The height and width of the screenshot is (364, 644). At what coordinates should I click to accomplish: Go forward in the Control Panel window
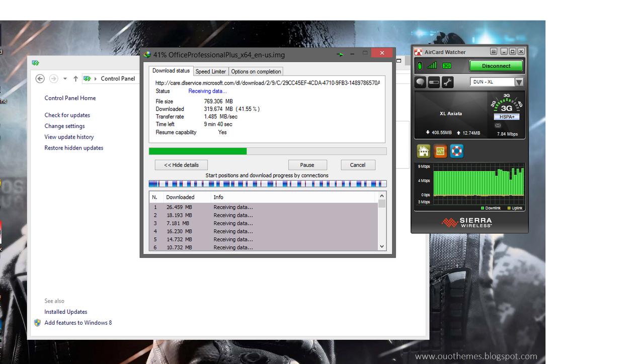[x=53, y=79]
